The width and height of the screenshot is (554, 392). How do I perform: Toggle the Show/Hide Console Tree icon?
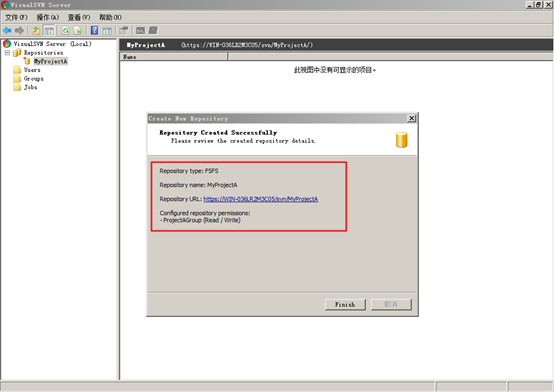49,30
